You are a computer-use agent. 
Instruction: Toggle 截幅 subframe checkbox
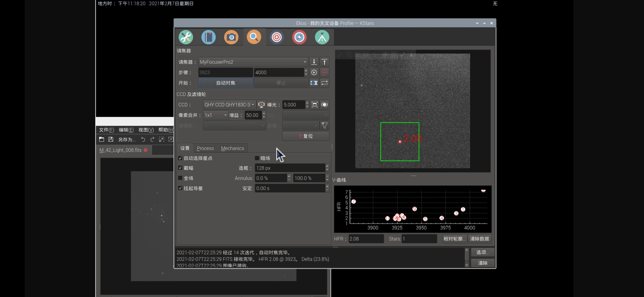point(180,168)
